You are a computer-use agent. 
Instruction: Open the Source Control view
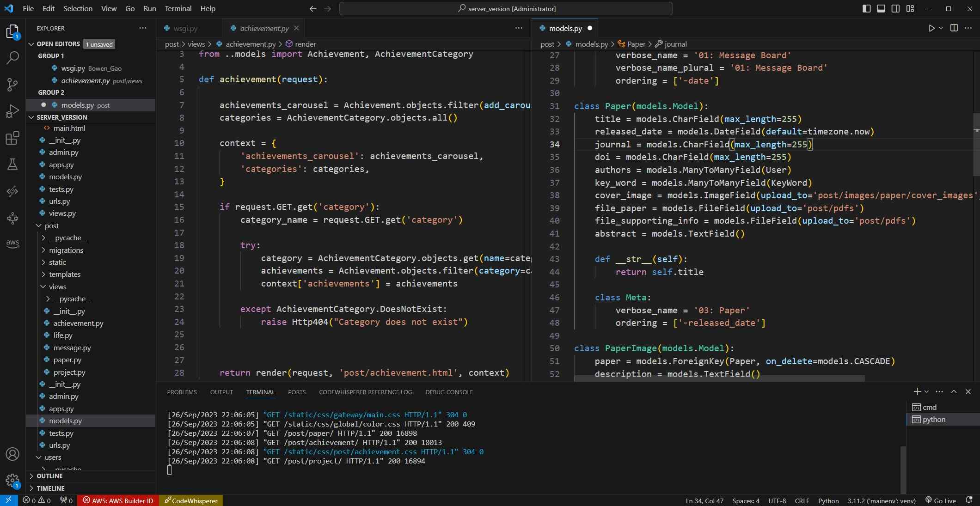12,85
